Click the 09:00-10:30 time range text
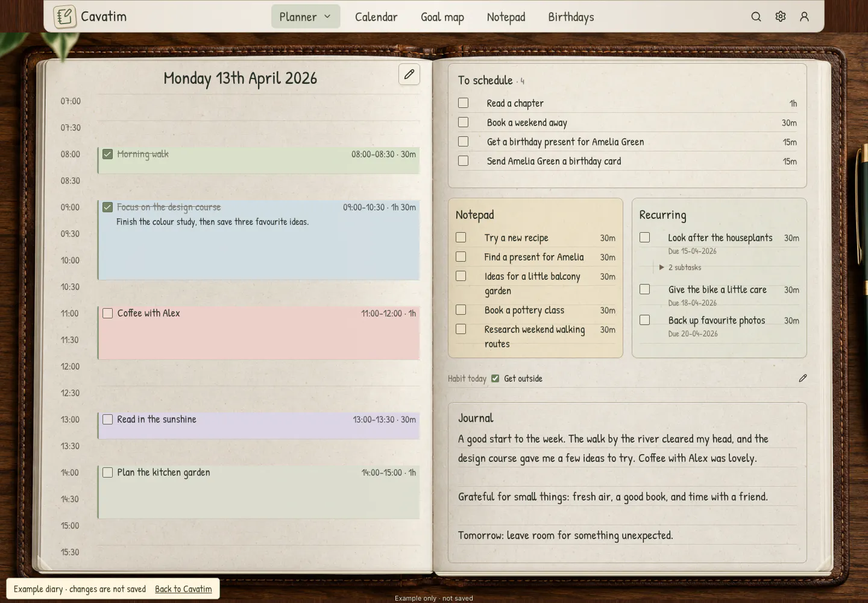 (x=364, y=207)
